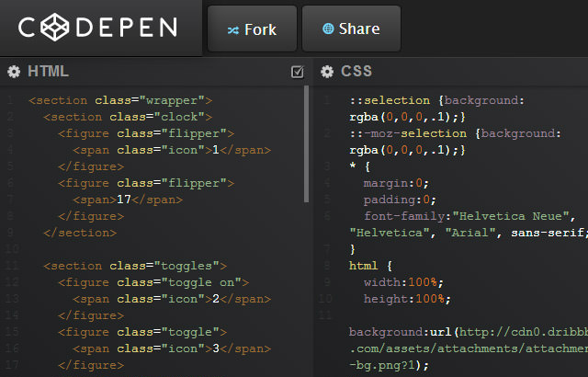Click the HTML editor scrollbar thumb
Viewport: 588px width, 377px height.
click(306, 144)
